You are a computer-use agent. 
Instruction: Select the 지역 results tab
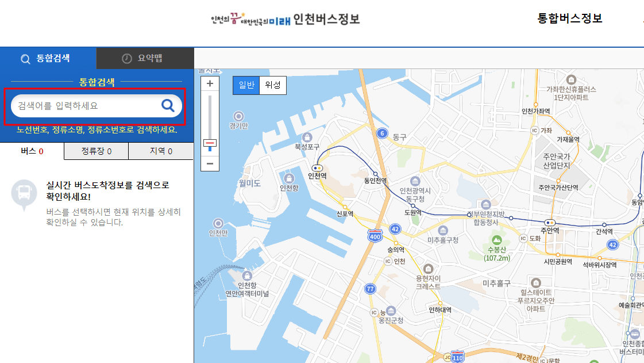point(161,151)
